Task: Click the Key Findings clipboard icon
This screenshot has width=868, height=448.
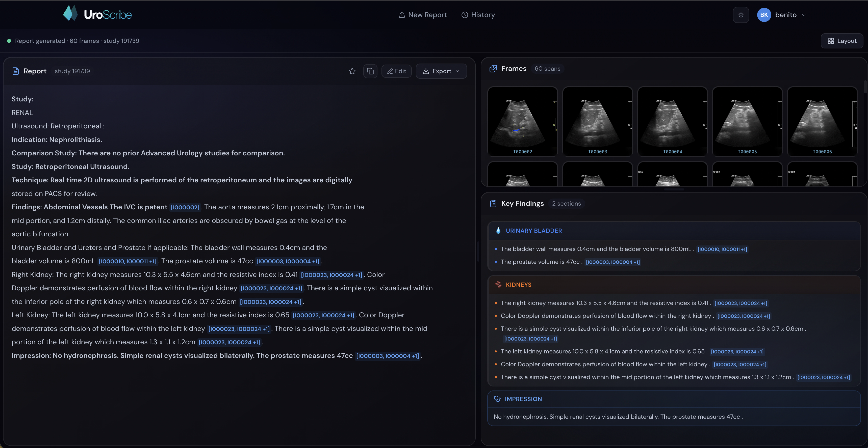Action: tap(493, 204)
